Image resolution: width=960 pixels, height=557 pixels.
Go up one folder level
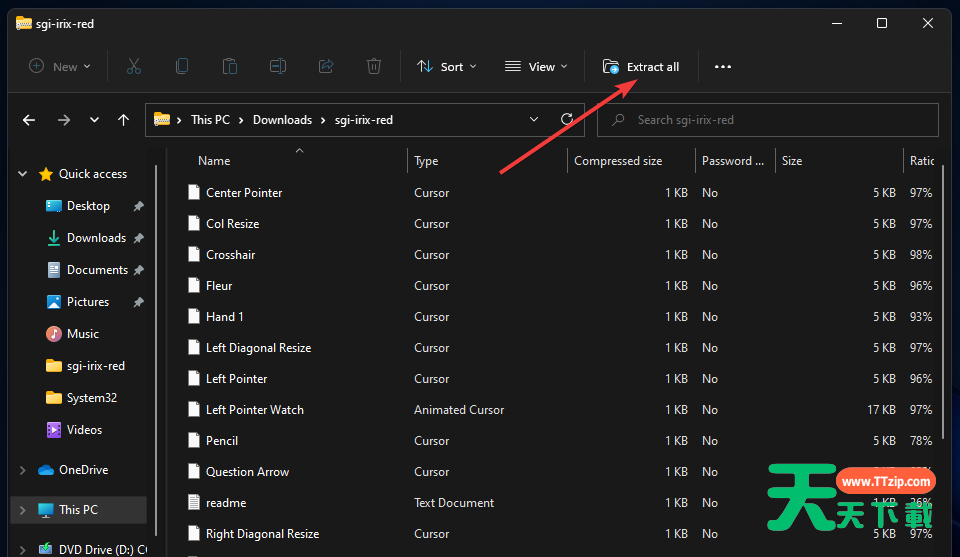pyautogui.click(x=123, y=120)
